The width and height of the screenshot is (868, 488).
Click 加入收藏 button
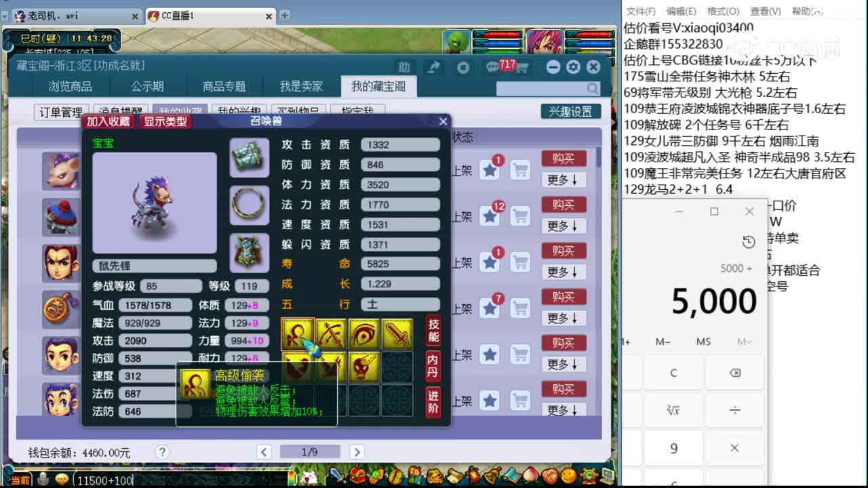[x=108, y=121]
